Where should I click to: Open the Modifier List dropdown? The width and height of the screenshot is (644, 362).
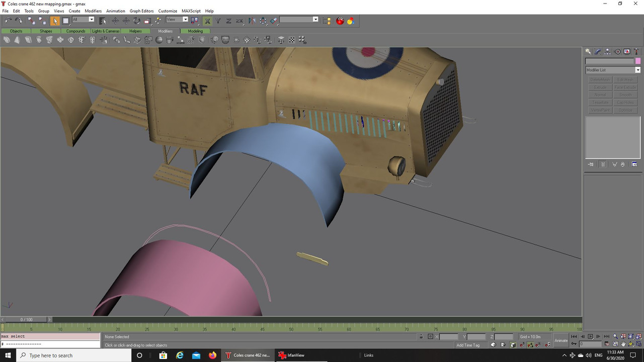point(612,70)
